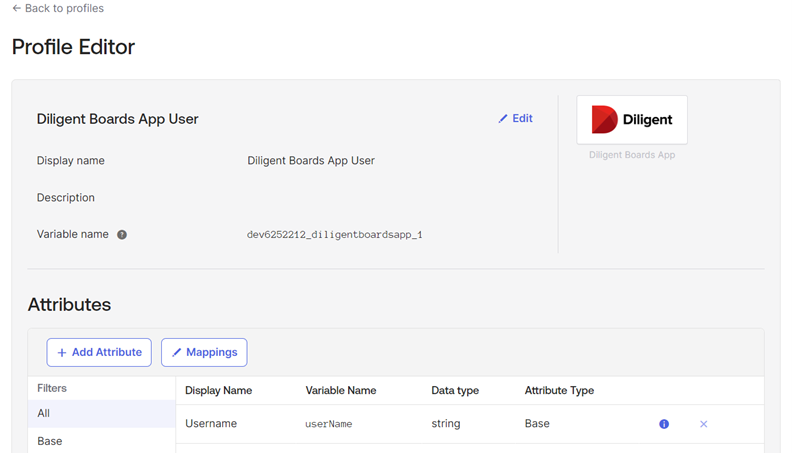Click the userName variable name cell

(x=329, y=424)
